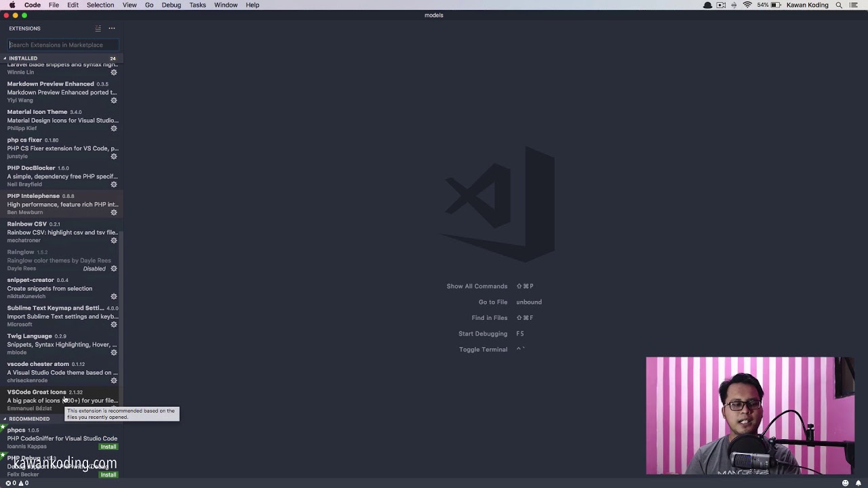Open gear menu for Material Icon Theme
This screenshot has width=868, height=488.
pos(114,128)
